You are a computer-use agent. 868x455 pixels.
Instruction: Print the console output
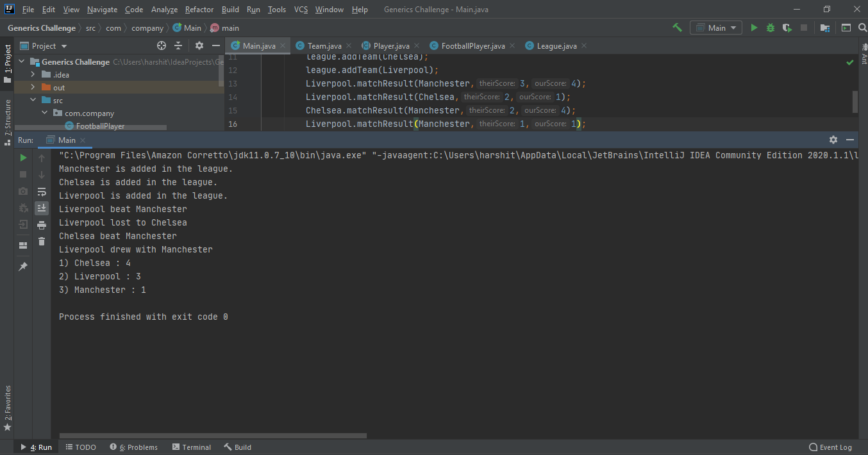pos(42,225)
